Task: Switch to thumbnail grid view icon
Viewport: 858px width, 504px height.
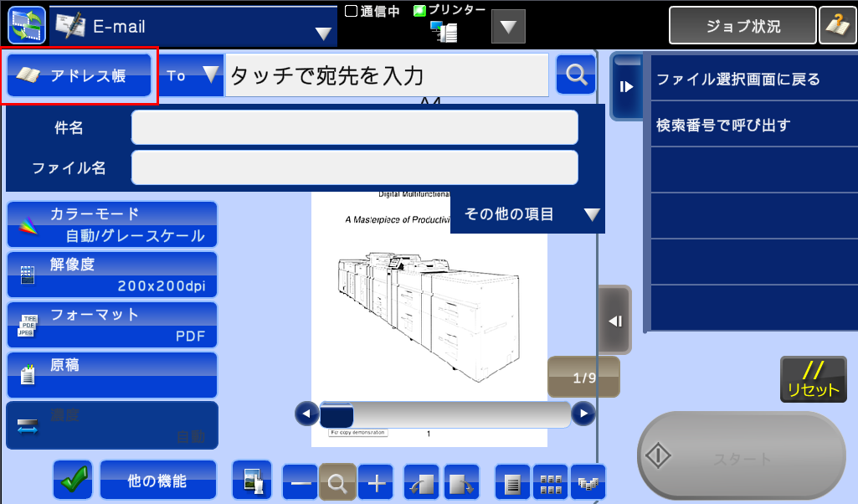Action: point(550,482)
